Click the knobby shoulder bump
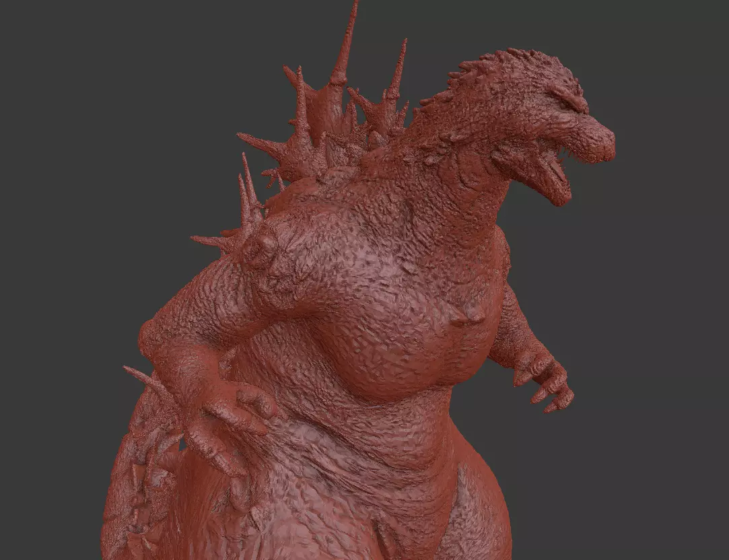Viewport: 729px width, 560px height. [262, 248]
